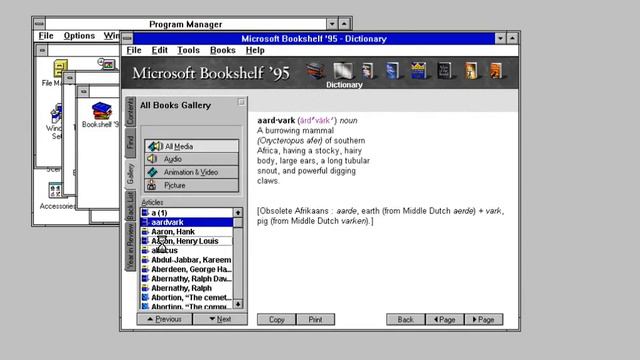640x360 pixels.
Task: Click articles list scrollbar thumb
Action: [238, 222]
